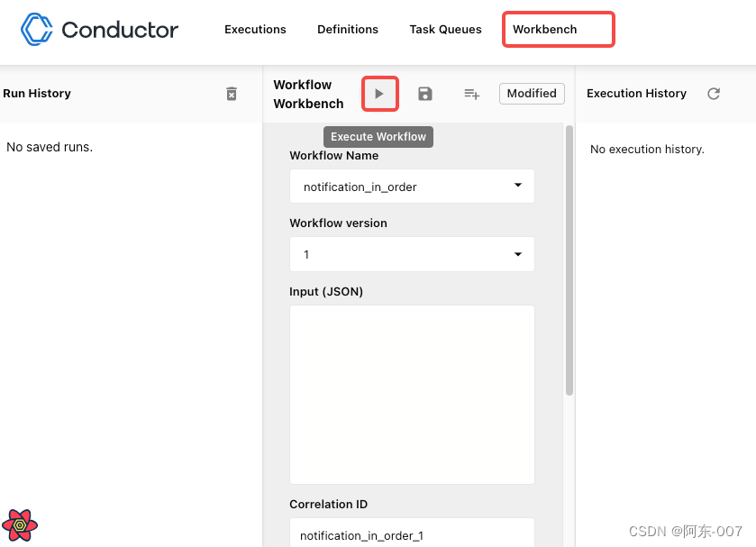Screen dimensions: 756x547
Task: Go to Task Queues
Action: (x=445, y=29)
